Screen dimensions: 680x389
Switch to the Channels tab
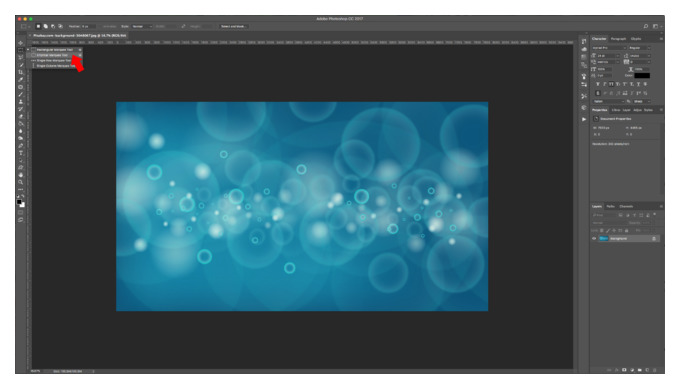(626, 206)
